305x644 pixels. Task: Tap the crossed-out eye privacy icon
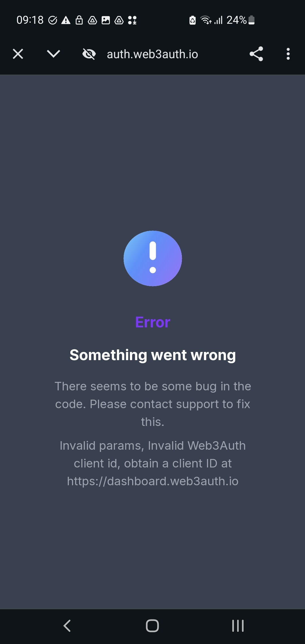[89, 54]
